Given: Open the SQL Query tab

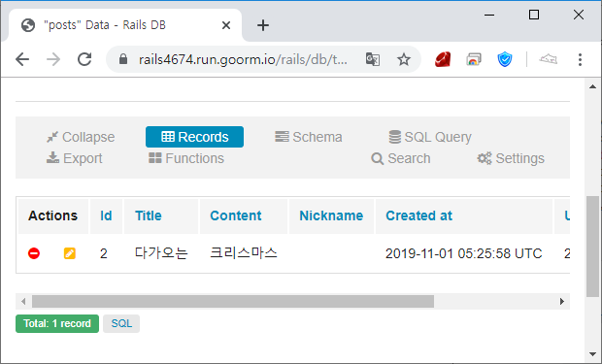Looking at the screenshot, I should pyautogui.click(x=430, y=137).
